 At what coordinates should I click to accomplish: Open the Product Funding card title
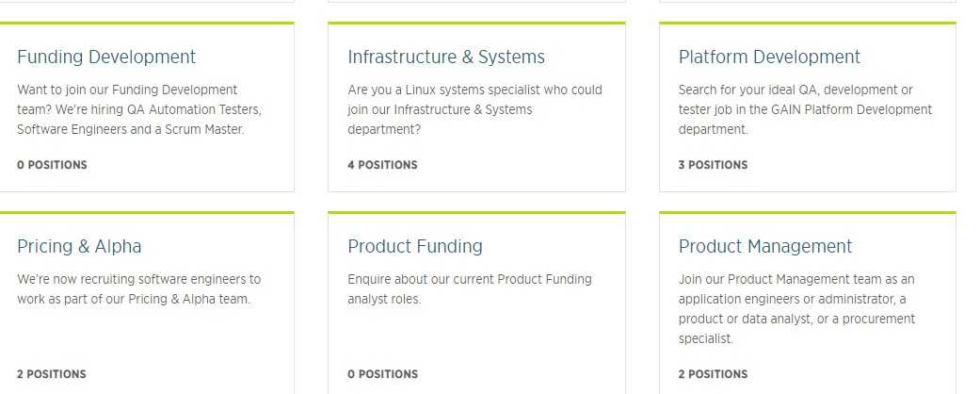415,246
